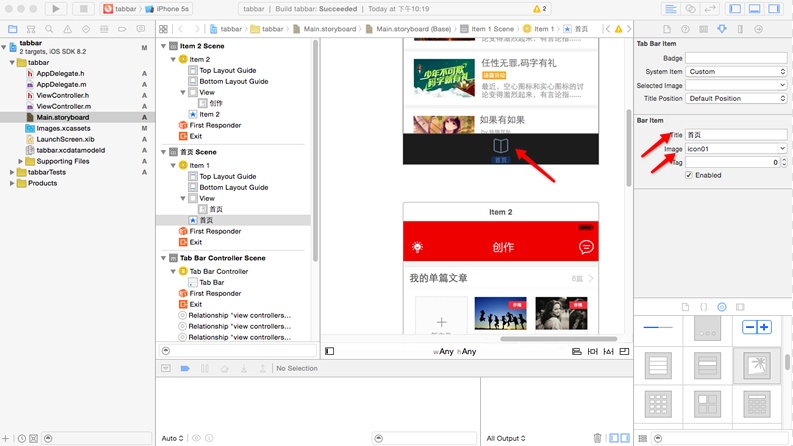Open the Project navigator tab icon
This screenshot has height=446, width=793.
(13, 29)
